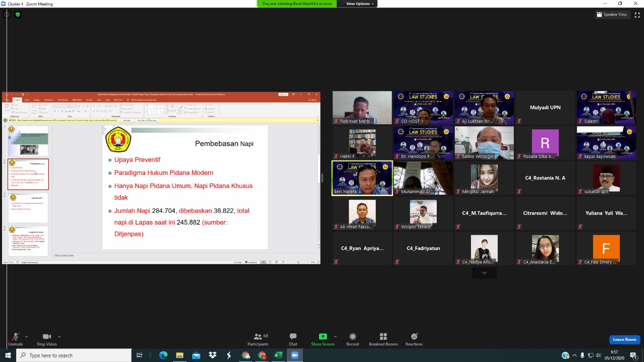Open Breakout Rooms
This screenshot has width=644, height=362.
383,339
